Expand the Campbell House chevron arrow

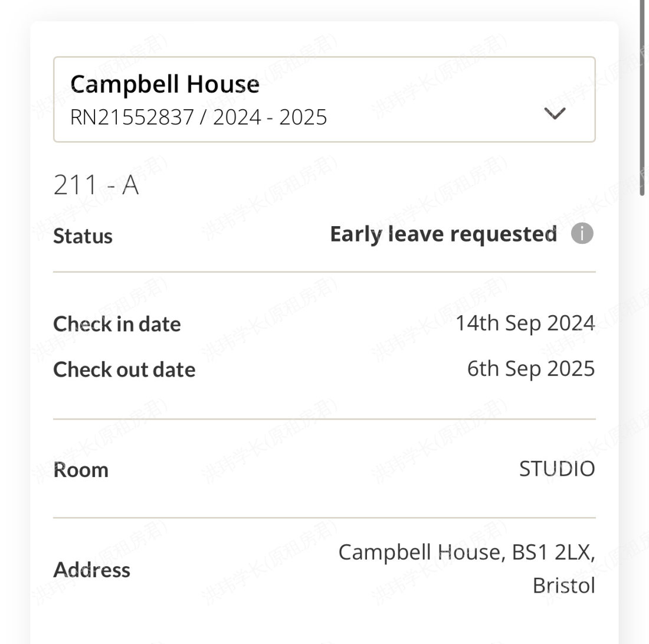555,113
